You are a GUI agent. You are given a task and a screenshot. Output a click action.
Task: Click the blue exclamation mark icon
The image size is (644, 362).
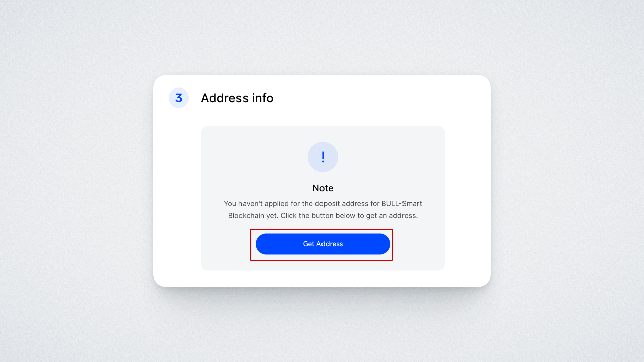point(323,157)
